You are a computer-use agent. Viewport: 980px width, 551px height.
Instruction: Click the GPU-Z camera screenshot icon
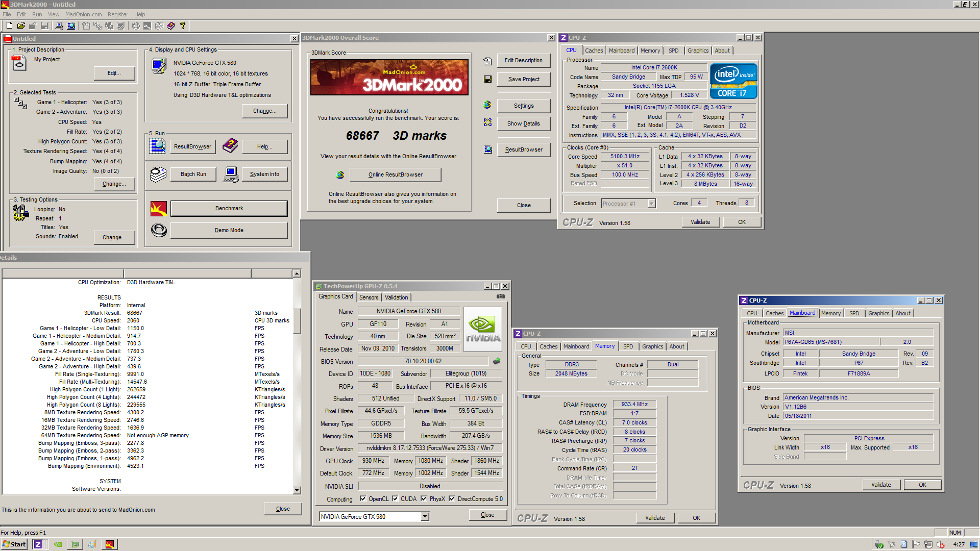tap(501, 296)
